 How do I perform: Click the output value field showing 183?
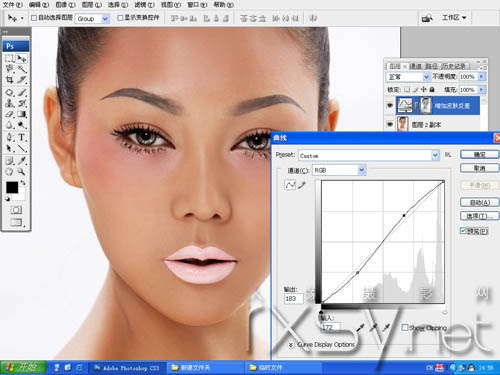click(293, 299)
